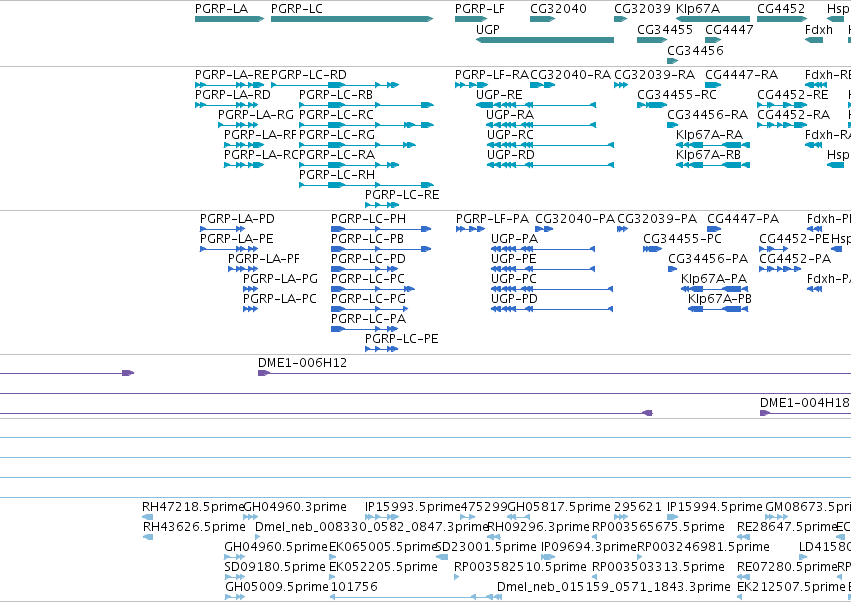The width and height of the screenshot is (851, 602).
Task: Click CG34456 gene label
Action: tap(695, 50)
